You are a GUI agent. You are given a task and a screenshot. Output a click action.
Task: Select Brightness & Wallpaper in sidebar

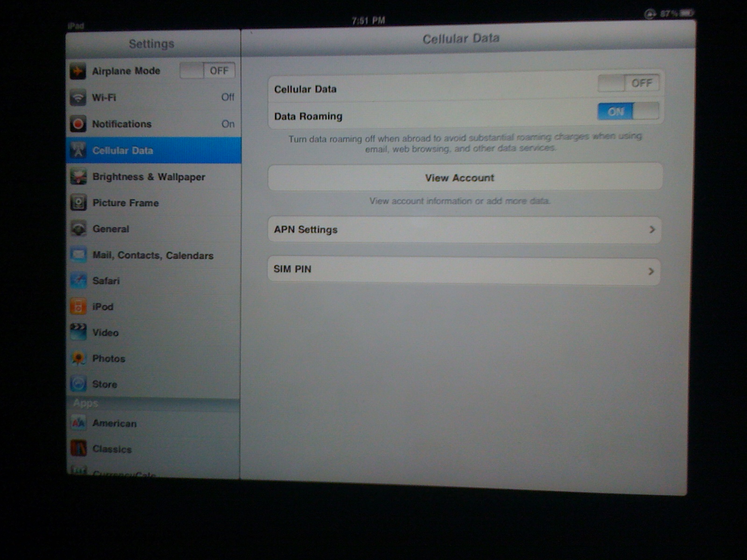tap(148, 177)
